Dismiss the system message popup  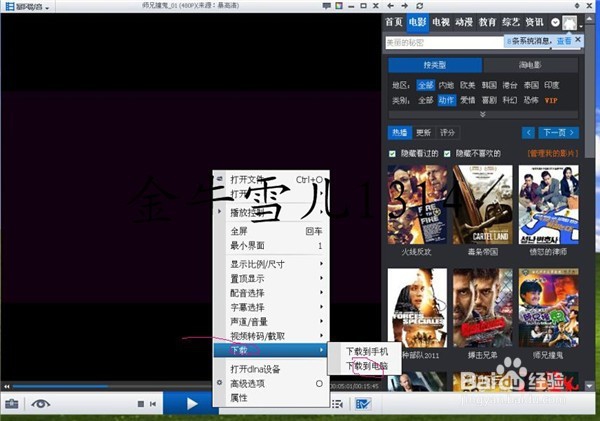578,39
